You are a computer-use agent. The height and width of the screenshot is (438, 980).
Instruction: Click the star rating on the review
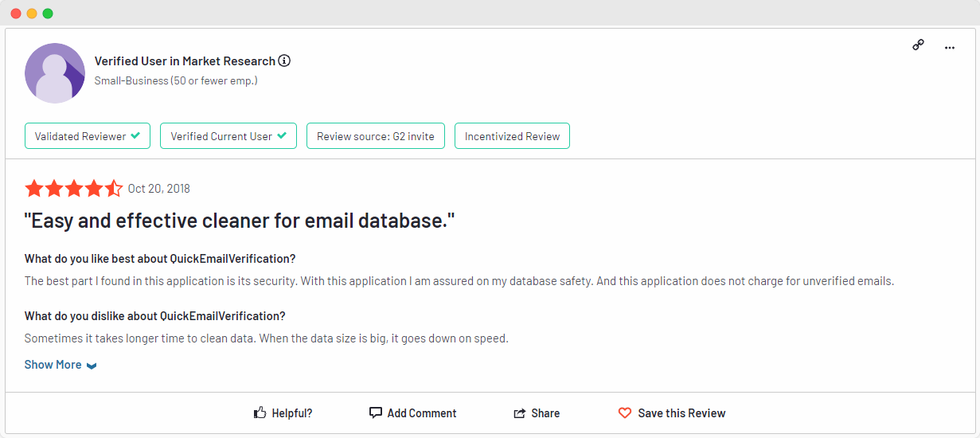(x=73, y=189)
